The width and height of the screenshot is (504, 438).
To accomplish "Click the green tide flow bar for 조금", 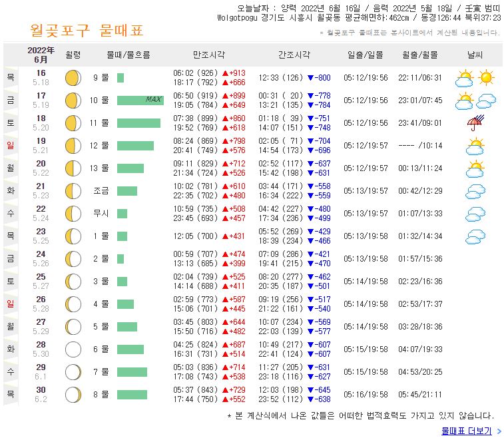I will tap(127, 191).
